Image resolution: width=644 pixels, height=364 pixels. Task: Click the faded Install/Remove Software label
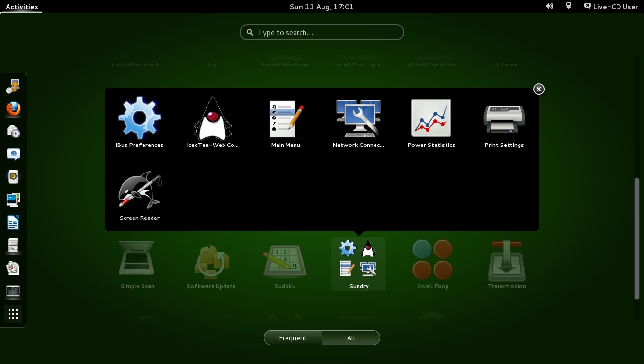137,64
